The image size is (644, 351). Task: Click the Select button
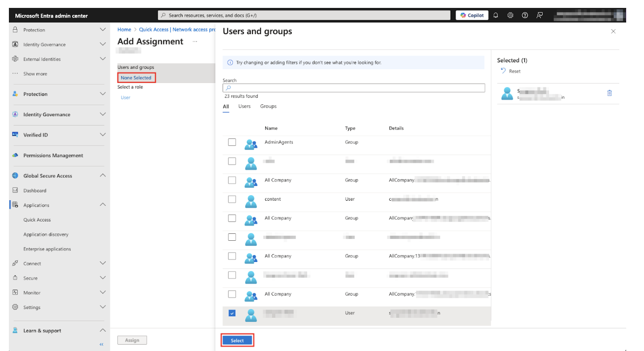pos(236,341)
